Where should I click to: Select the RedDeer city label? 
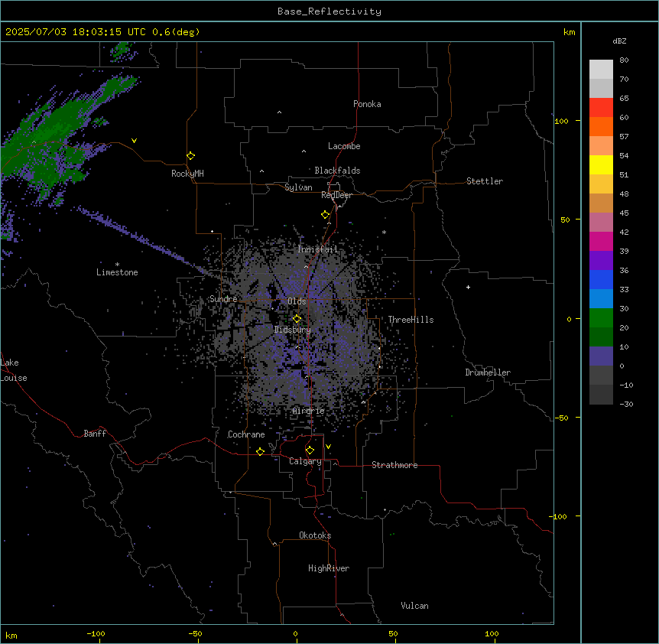tap(336, 195)
